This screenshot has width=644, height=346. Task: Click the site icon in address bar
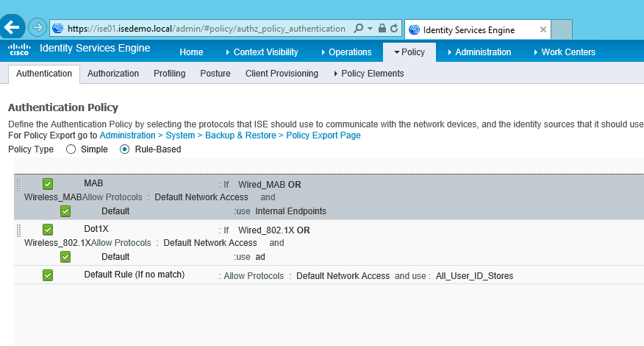(x=58, y=28)
